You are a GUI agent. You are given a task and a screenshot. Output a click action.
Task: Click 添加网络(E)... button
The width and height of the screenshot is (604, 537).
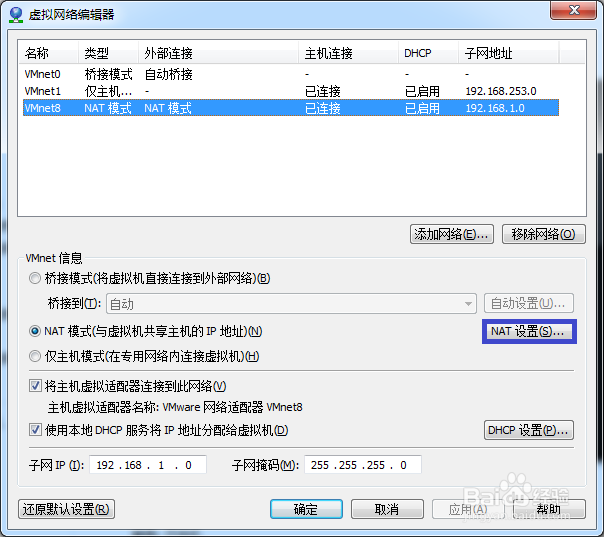click(452, 234)
